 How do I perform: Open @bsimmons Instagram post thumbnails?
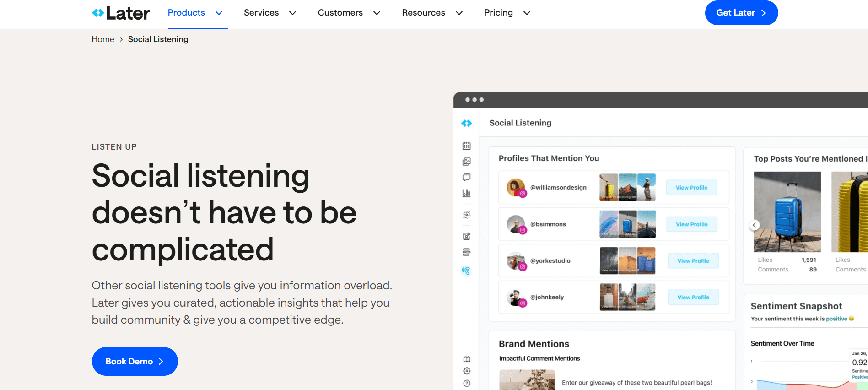[x=627, y=224]
